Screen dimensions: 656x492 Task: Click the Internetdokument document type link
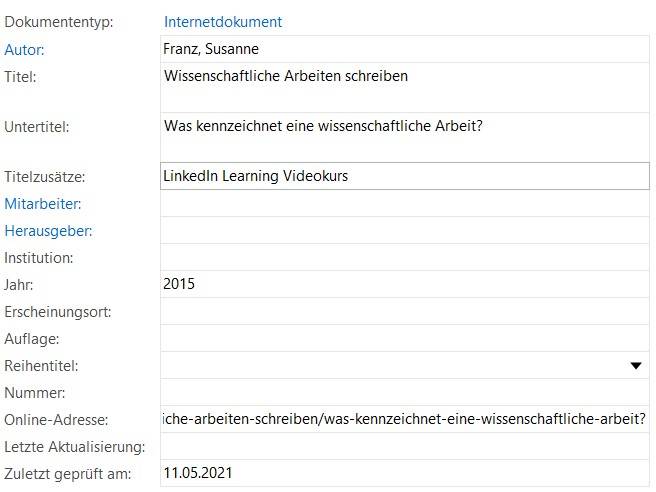pos(223,21)
